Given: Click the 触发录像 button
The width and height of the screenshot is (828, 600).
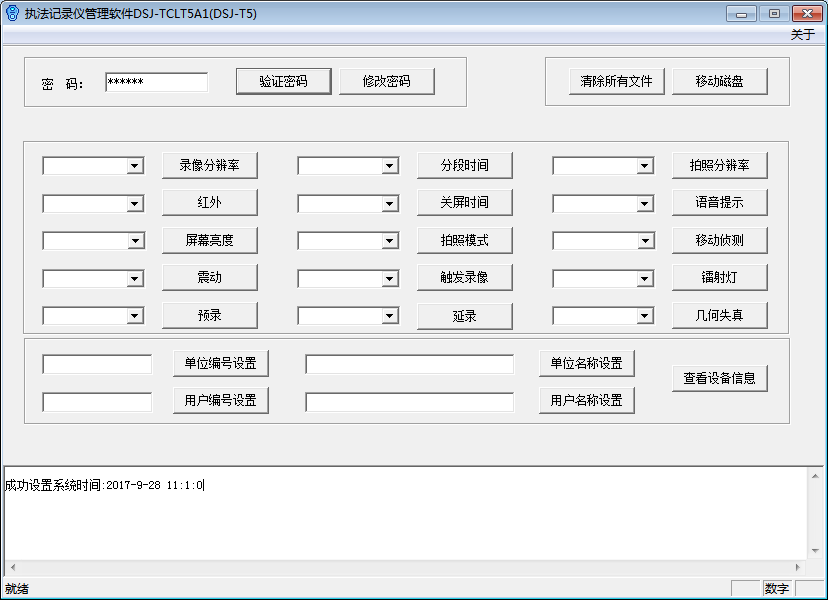Looking at the screenshot, I should coord(464,277).
